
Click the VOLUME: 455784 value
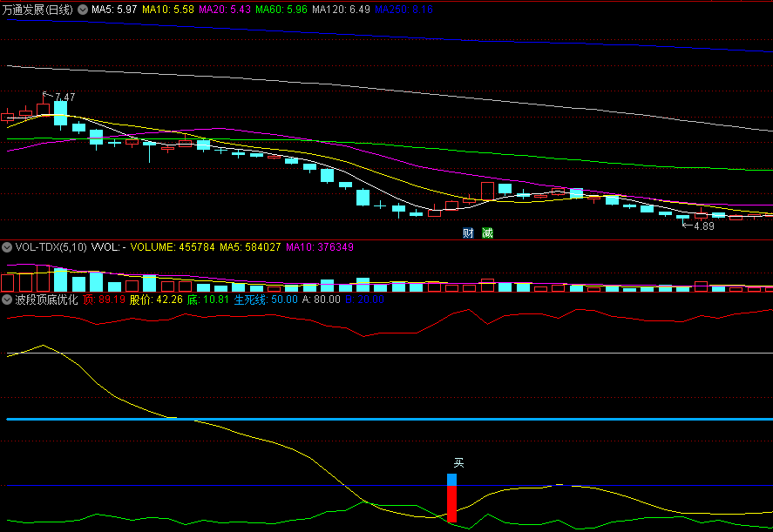point(173,246)
